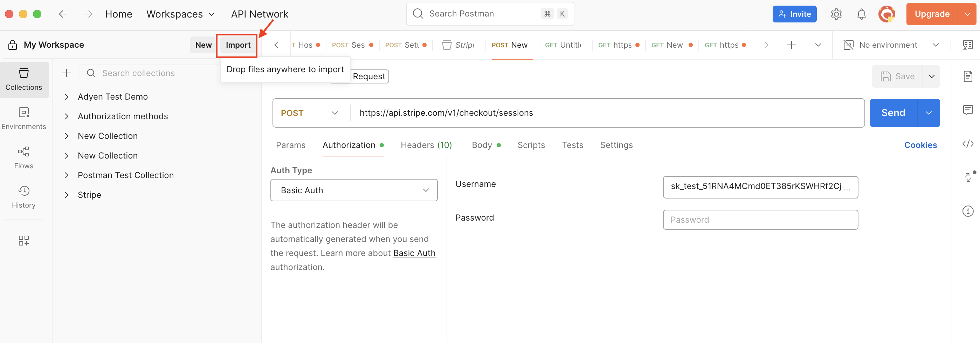Image resolution: width=980 pixels, height=343 pixels.
Task: Open the Environments sidebar panel
Action: [x=24, y=119]
